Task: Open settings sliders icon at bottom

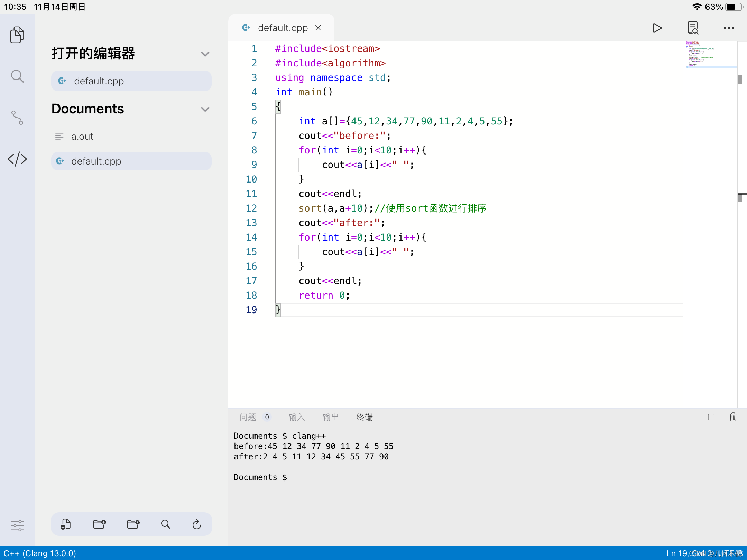Action: coord(17,525)
